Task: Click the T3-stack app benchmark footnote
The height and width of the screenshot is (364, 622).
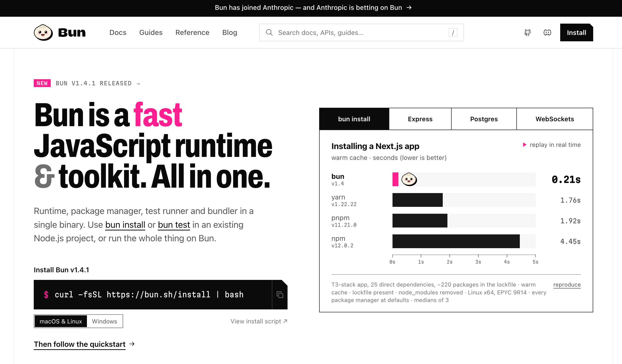Action: click(x=439, y=292)
